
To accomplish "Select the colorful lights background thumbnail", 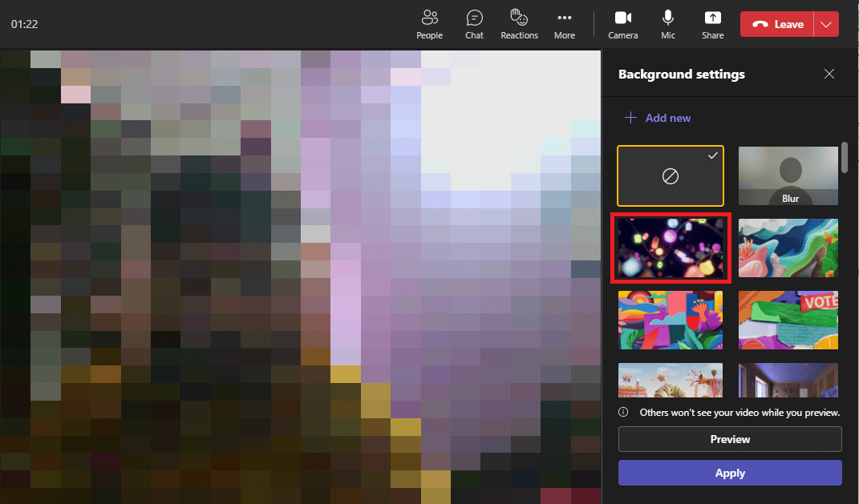I will (671, 248).
